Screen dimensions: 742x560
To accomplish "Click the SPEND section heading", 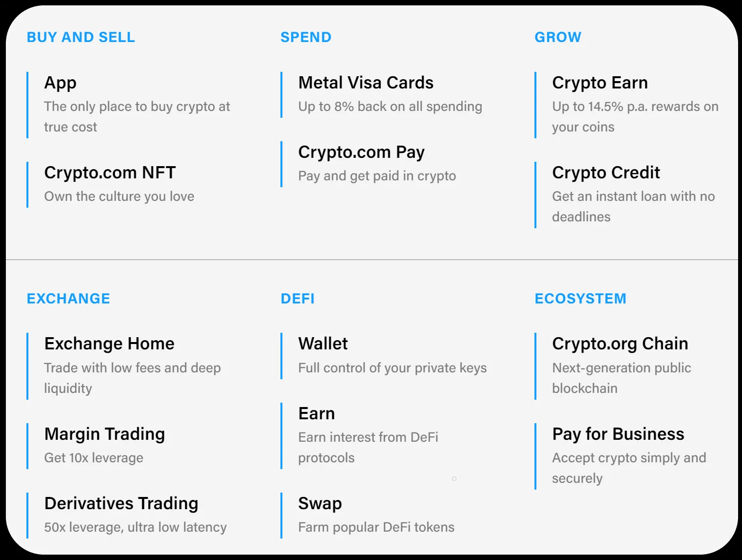I will point(306,37).
